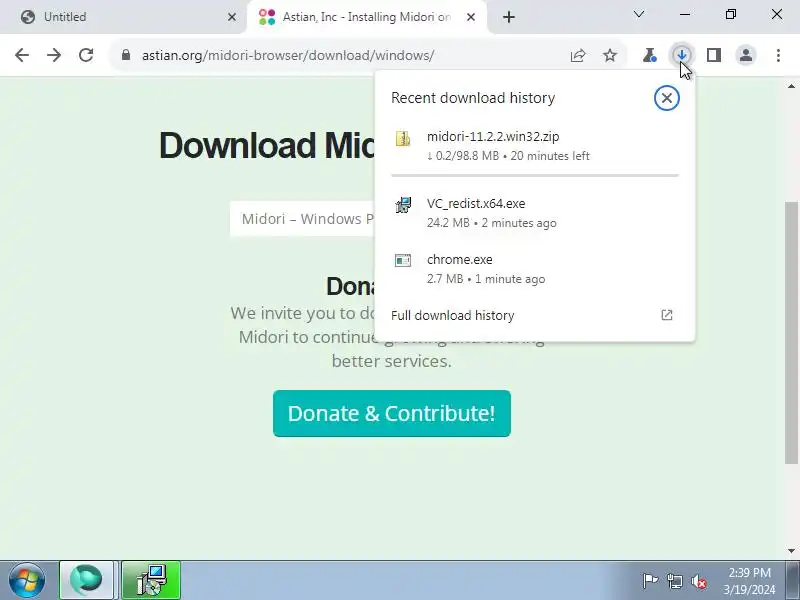Click the scrollbar up arrow

791,86
